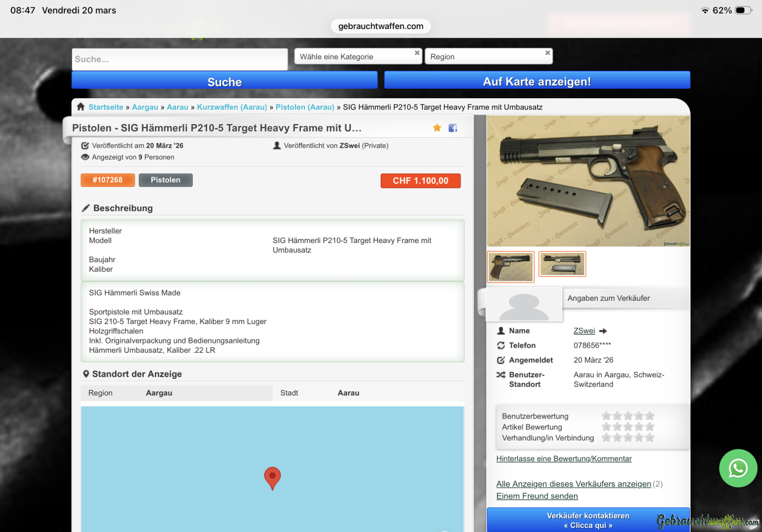Click the red map location pin
This screenshot has width=762, height=532.
tap(272, 478)
